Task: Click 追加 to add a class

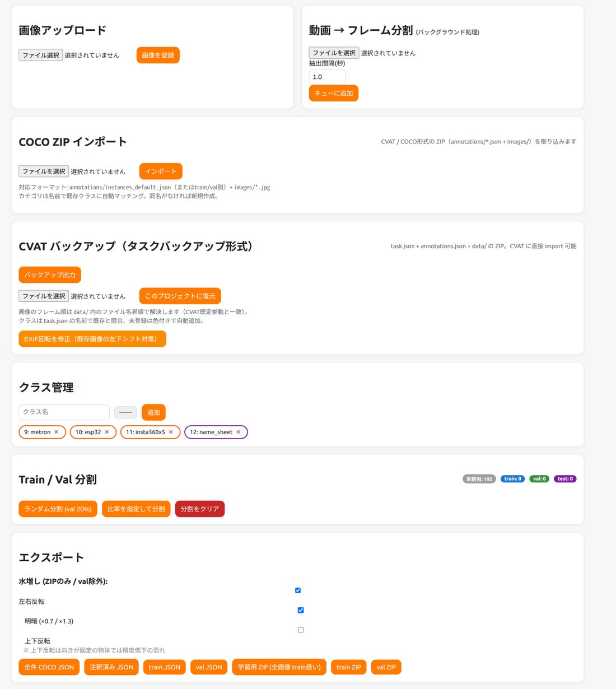Action: point(153,412)
